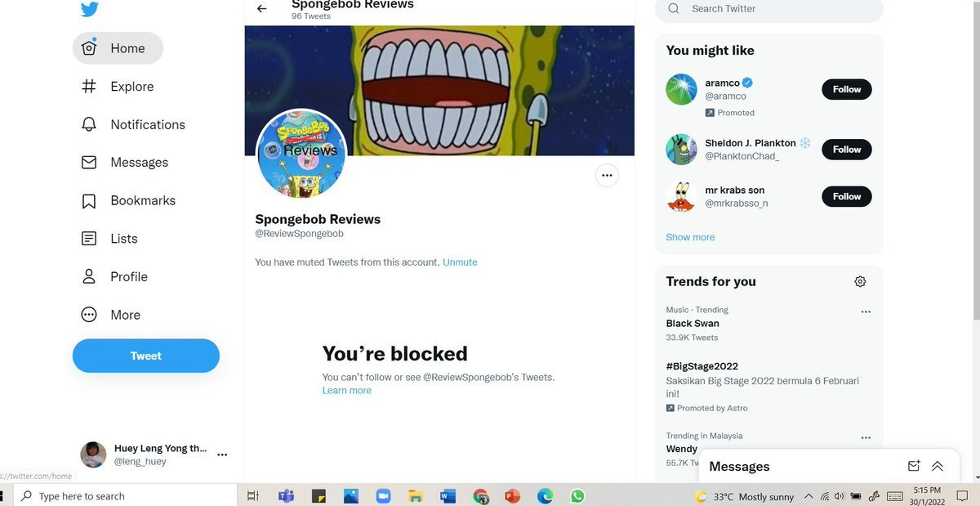980x506 pixels.
Task: Click the search magnifier icon
Action: [x=674, y=9]
